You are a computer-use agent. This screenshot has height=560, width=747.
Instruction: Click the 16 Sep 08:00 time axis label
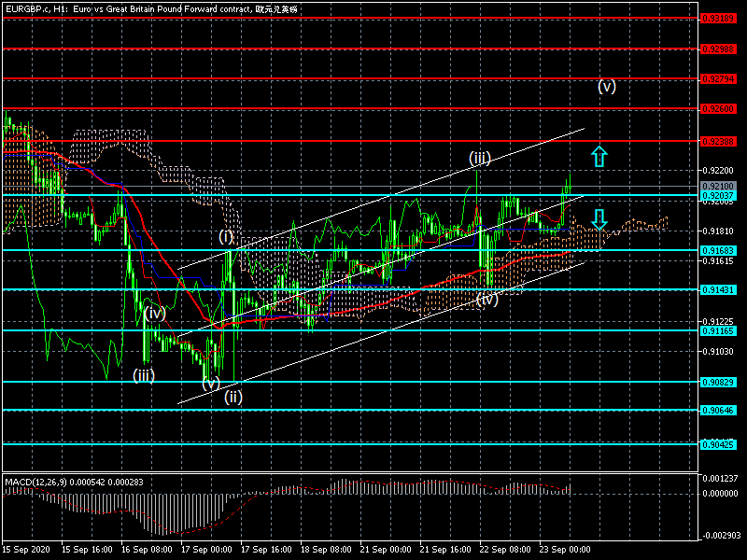[x=147, y=549]
